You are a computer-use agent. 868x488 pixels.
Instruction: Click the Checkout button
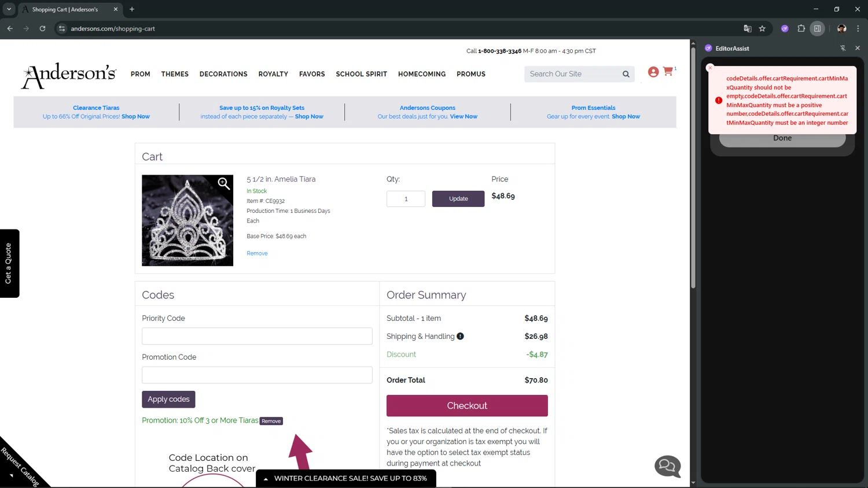click(467, 406)
